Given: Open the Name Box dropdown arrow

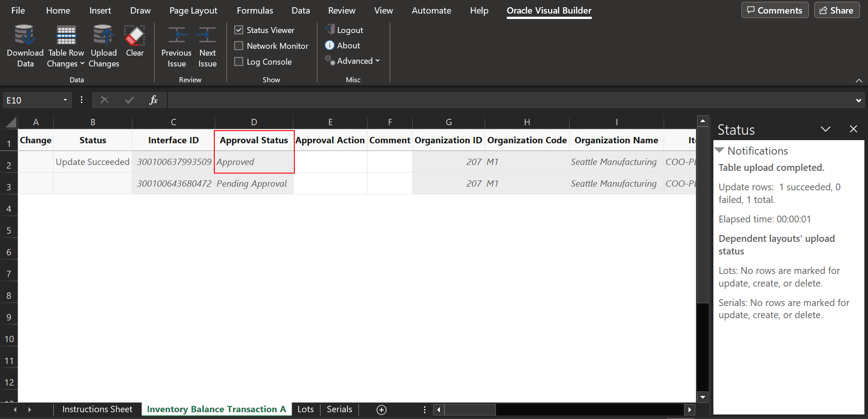Looking at the screenshot, I should [x=65, y=100].
